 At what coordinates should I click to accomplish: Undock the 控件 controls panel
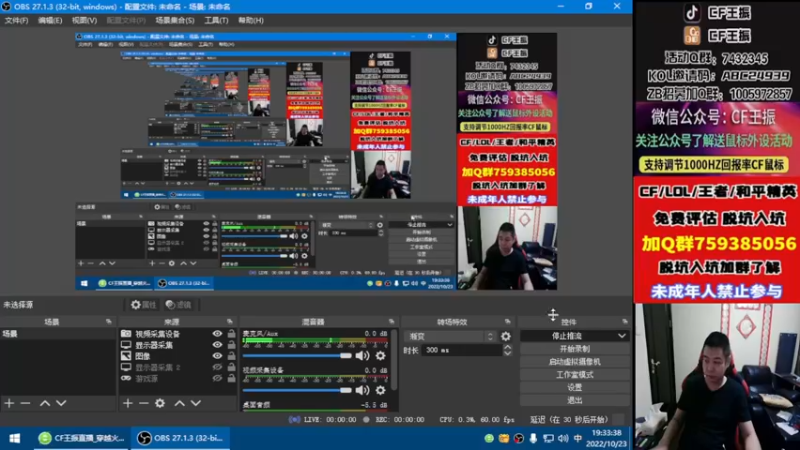625,322
